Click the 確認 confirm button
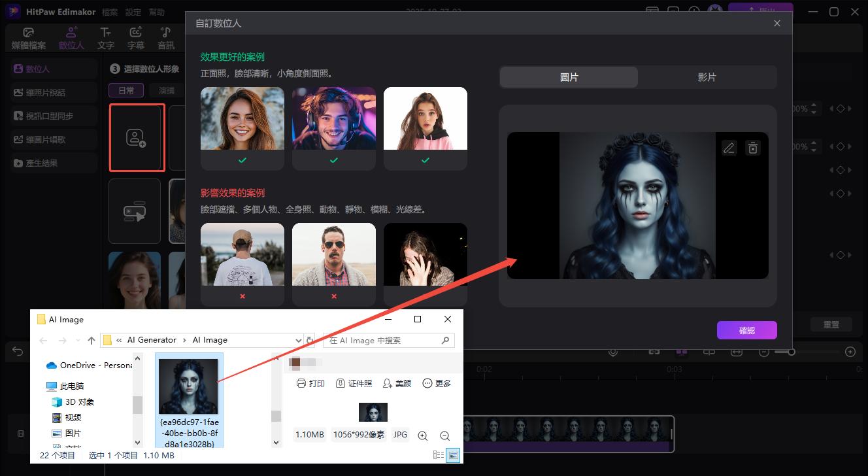The width and height of the screenshot is (868, 476). click(746, 330)
